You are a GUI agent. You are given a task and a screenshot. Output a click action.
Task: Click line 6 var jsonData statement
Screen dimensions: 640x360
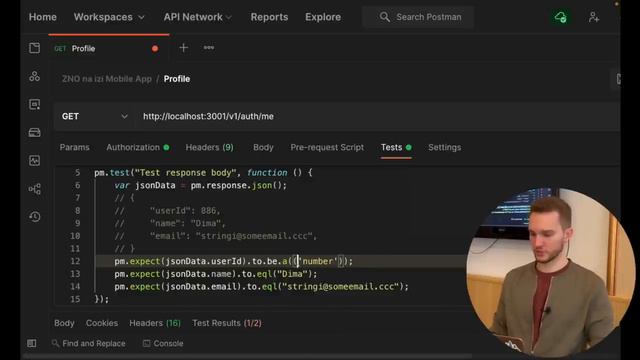point(200,185)
